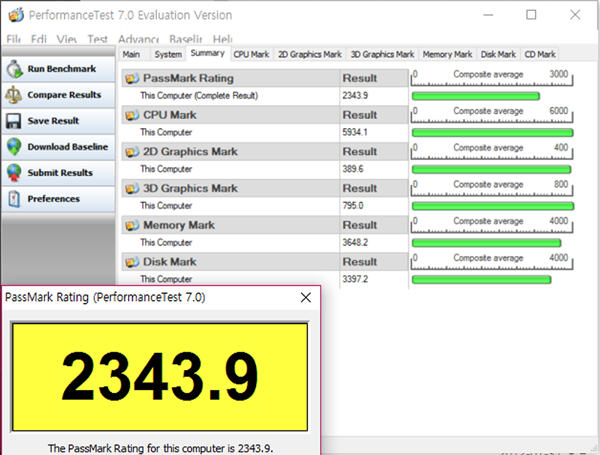Click the Disk Mark header icon

coord(132,262)
